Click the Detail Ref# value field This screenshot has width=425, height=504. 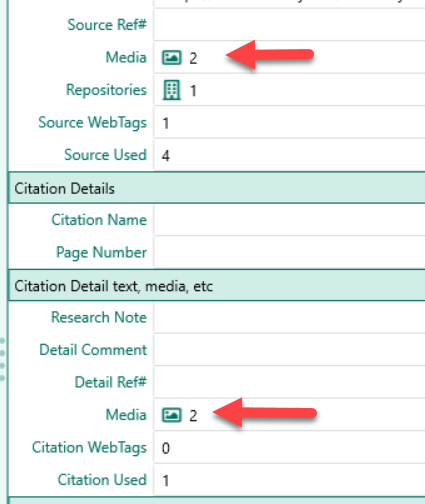289,382
